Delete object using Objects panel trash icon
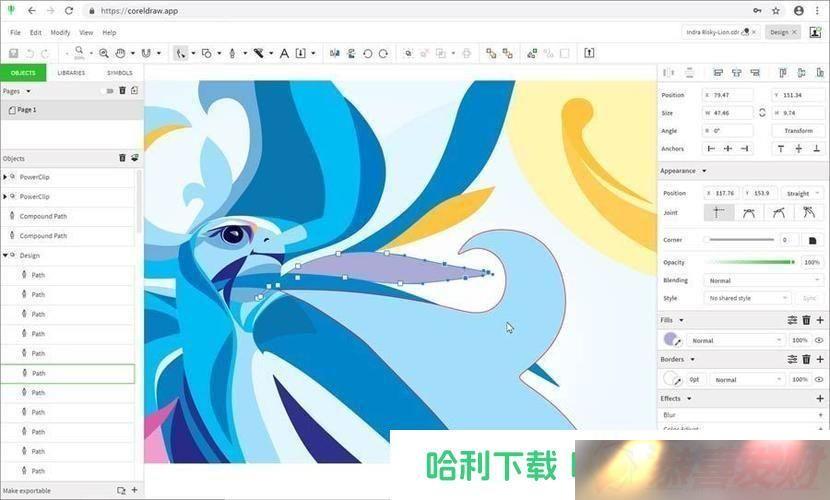This screenshot has height=500, width=830. click(x=122, y=158)
